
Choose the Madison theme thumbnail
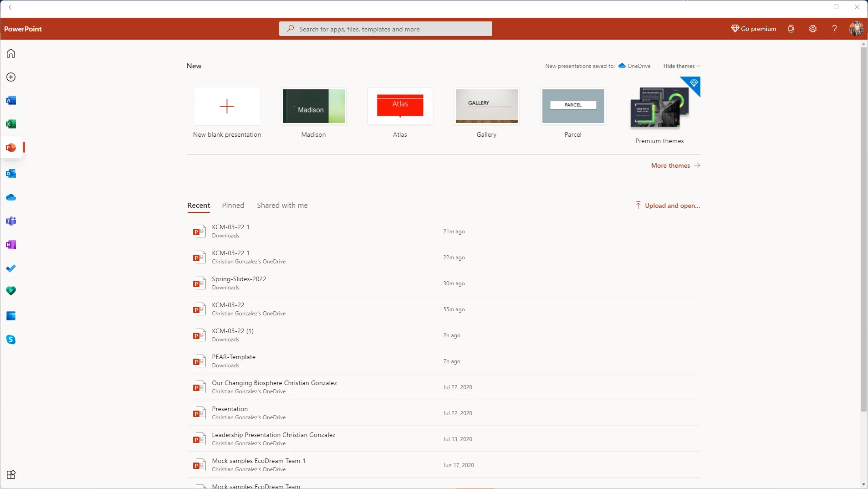tap(313, 106)
